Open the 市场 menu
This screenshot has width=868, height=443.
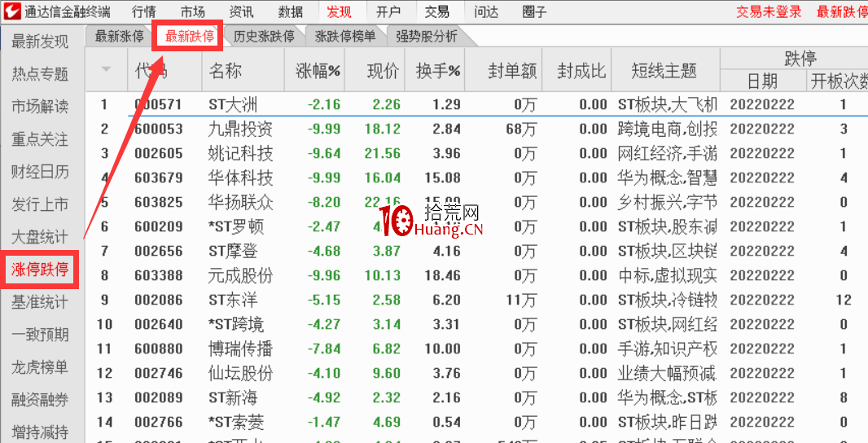click(x=193, y=11)
